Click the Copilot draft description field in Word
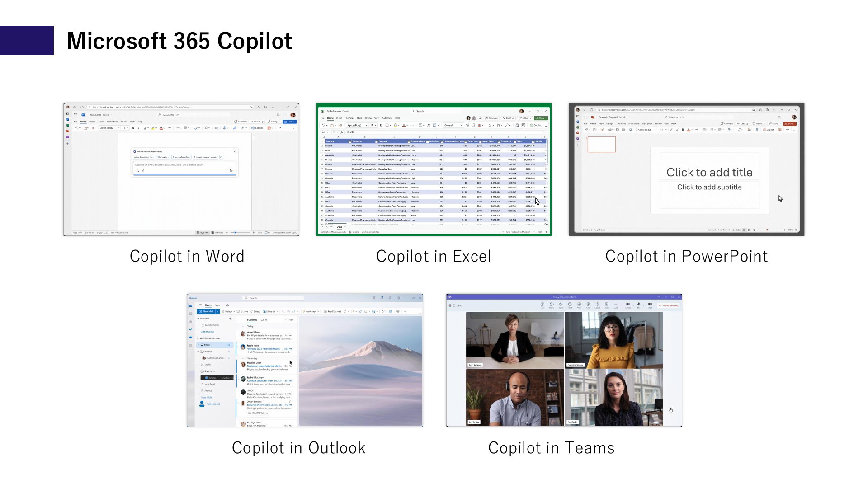 (184, 168)
